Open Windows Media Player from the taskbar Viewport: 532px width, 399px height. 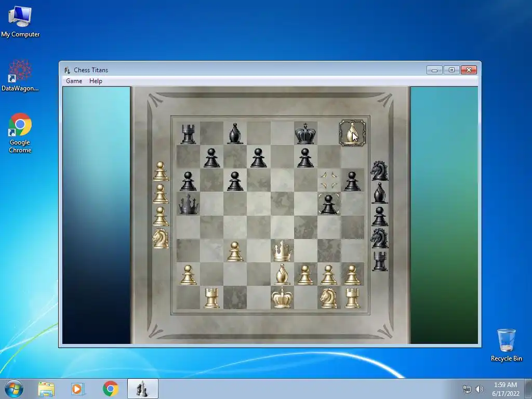(x=77, y=389)
